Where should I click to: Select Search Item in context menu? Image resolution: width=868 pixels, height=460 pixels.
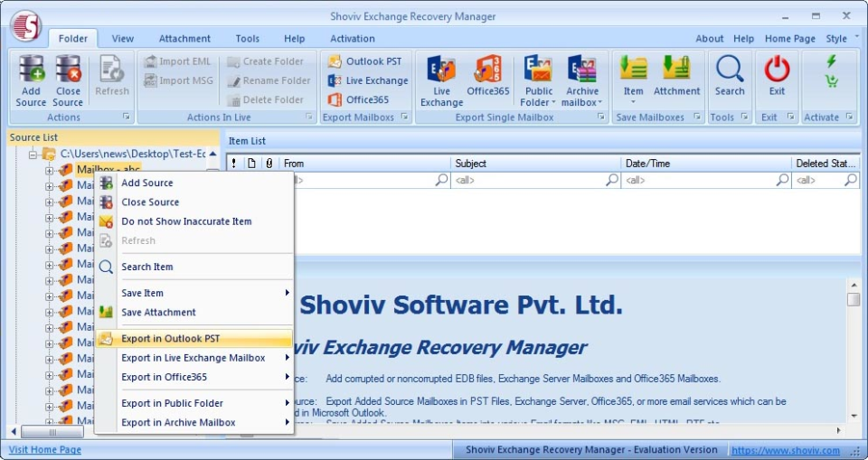click(193, 267)
